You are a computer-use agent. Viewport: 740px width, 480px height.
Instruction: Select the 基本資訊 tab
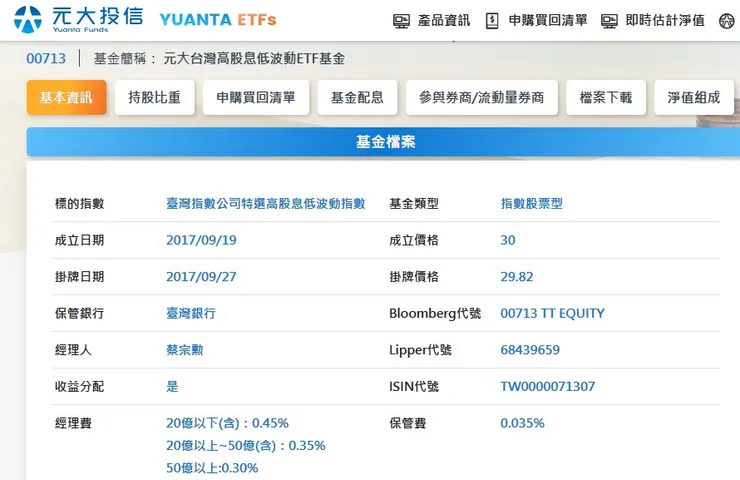click(67, 97)
